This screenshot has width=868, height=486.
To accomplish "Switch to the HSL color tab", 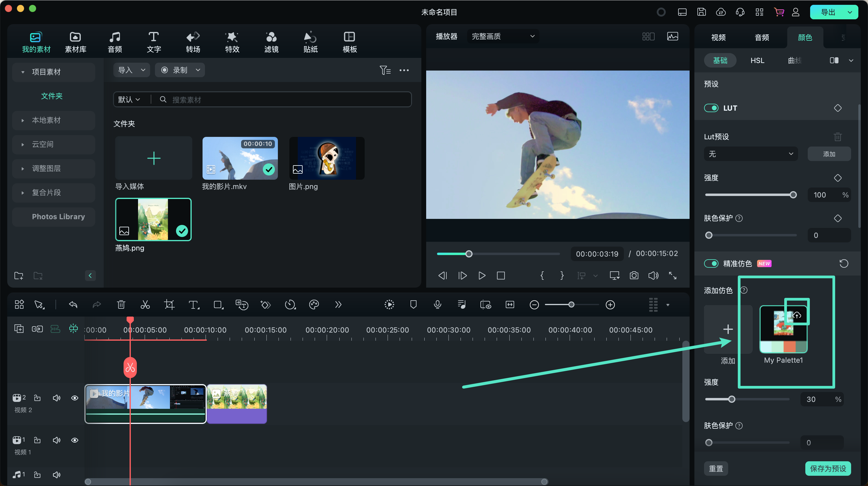I will [757, 60].
